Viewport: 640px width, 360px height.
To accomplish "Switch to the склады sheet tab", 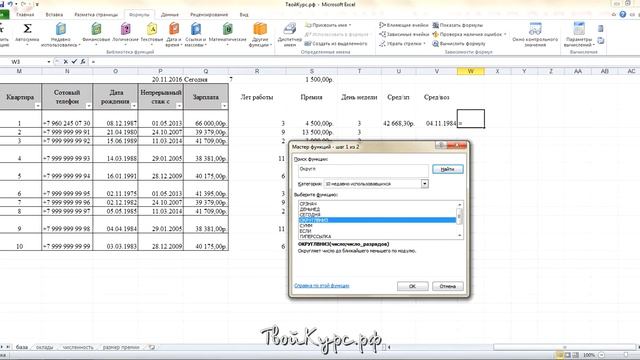I will coord(44,347).
